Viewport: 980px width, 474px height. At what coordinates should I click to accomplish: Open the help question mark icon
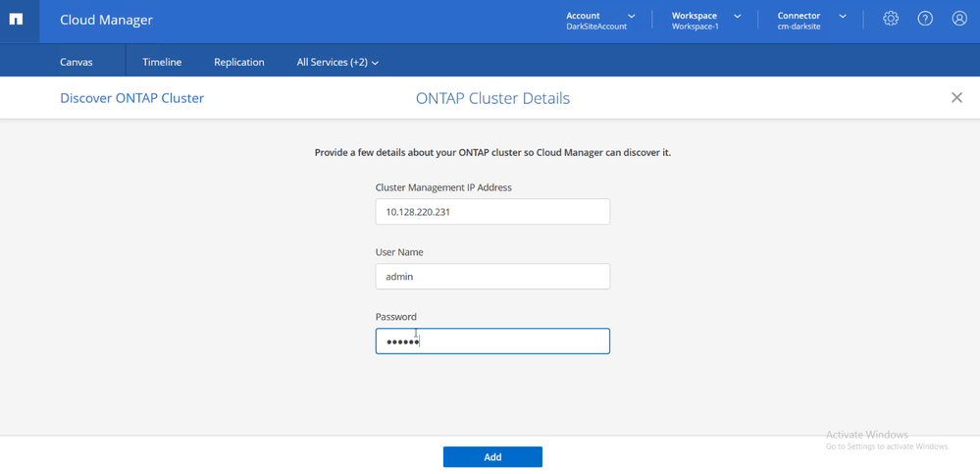point(925,19)
